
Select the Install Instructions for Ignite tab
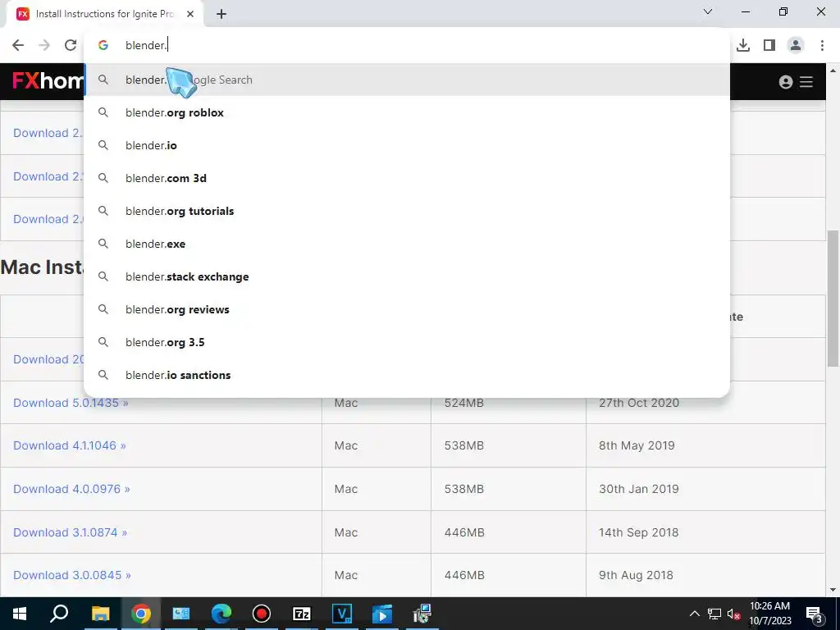[x=104, y=14]
